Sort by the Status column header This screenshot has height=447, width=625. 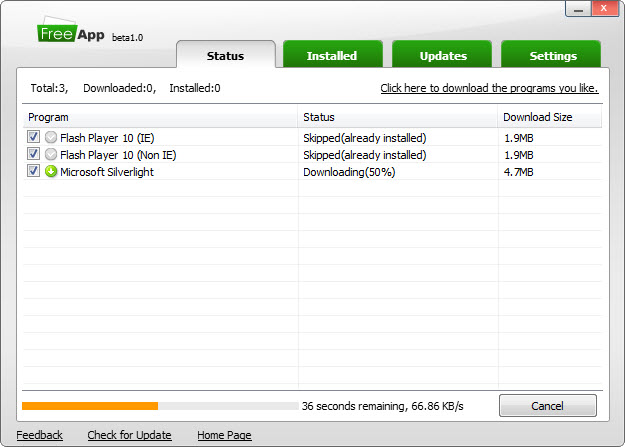coord(397,117)
